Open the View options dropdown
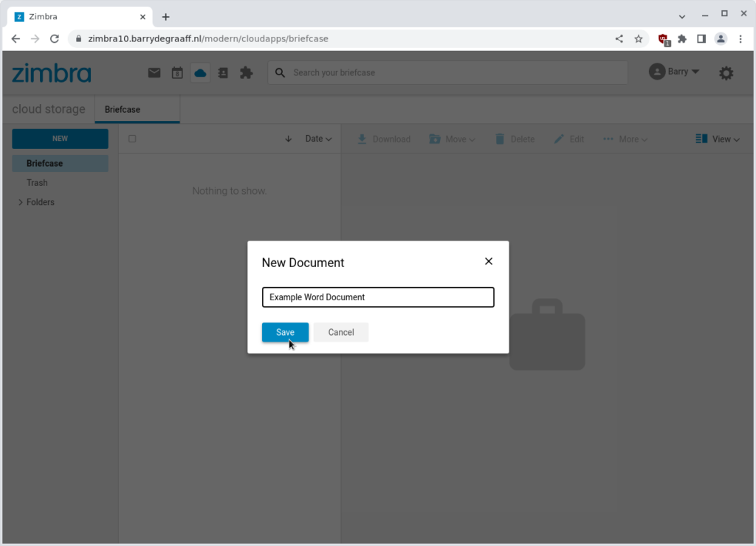 [x=717, y=139]
